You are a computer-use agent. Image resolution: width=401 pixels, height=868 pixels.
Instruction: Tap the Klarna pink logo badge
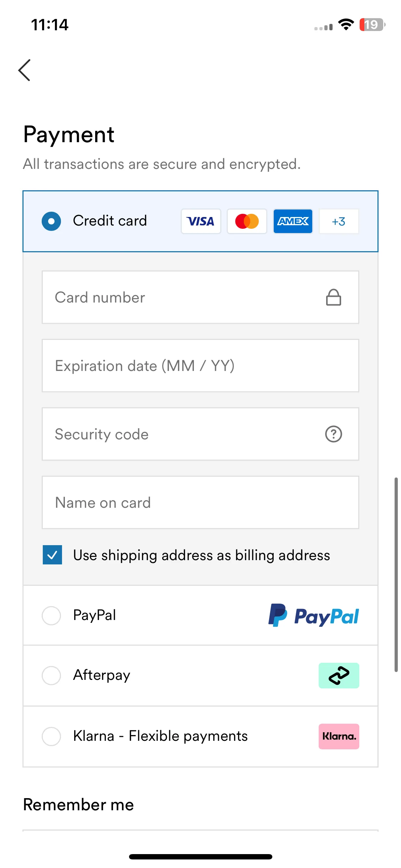[339, 737]
